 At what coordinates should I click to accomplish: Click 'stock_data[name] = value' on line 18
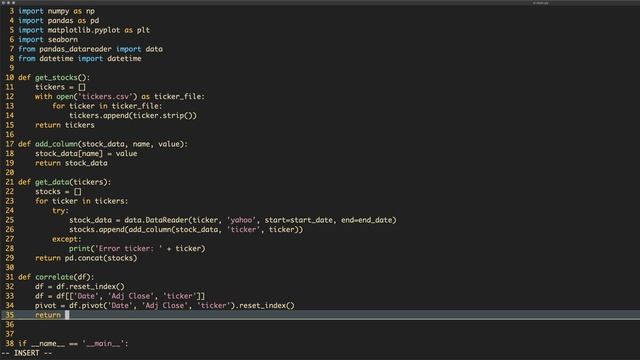point(86,153)
